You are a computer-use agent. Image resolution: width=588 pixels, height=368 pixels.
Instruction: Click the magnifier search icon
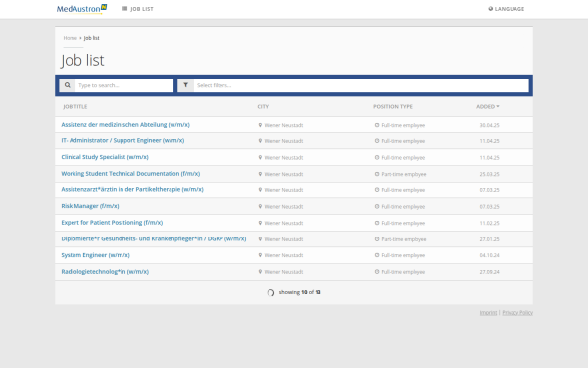coord(67,85)
